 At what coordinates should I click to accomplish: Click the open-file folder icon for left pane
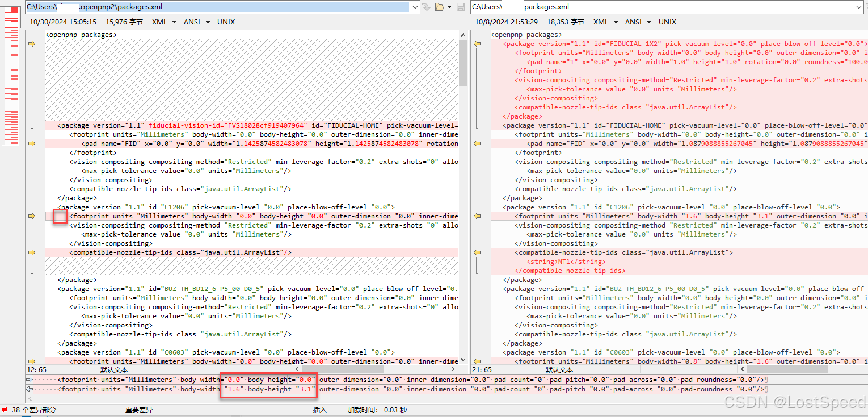pyautogui.click(x=439, y=7)
